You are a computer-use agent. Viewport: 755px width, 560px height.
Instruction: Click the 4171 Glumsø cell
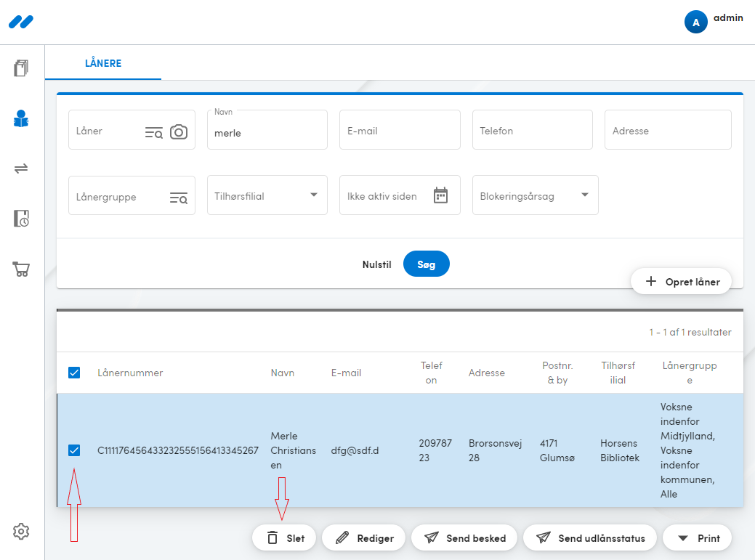click(x=557, y=450)
